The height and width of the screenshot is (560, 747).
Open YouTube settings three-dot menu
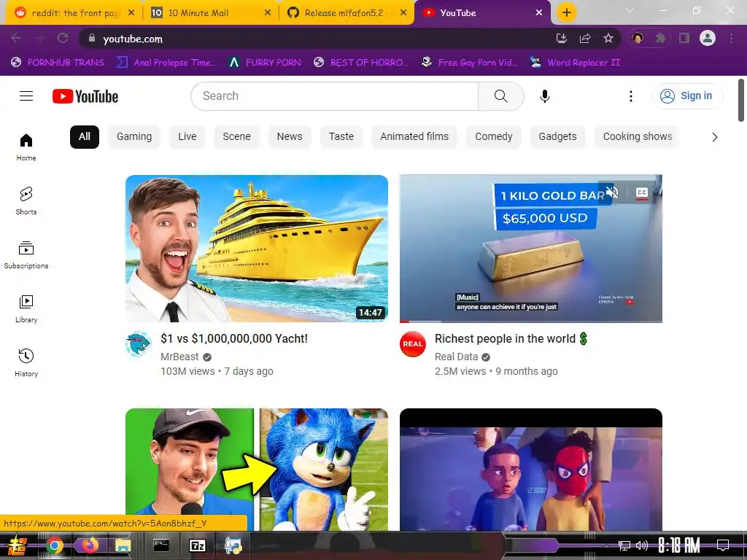631,96
